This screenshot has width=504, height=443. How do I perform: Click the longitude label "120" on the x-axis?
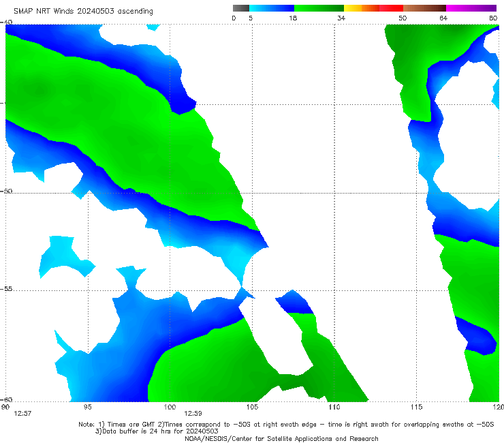pyautogui.click(x=499, y=407)
